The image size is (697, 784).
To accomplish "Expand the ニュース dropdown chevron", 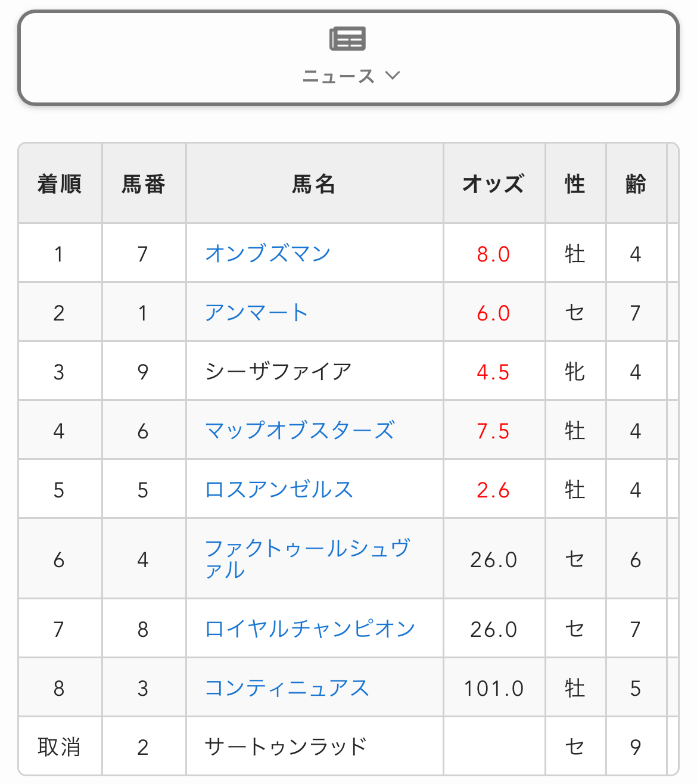I will point(393,76).
